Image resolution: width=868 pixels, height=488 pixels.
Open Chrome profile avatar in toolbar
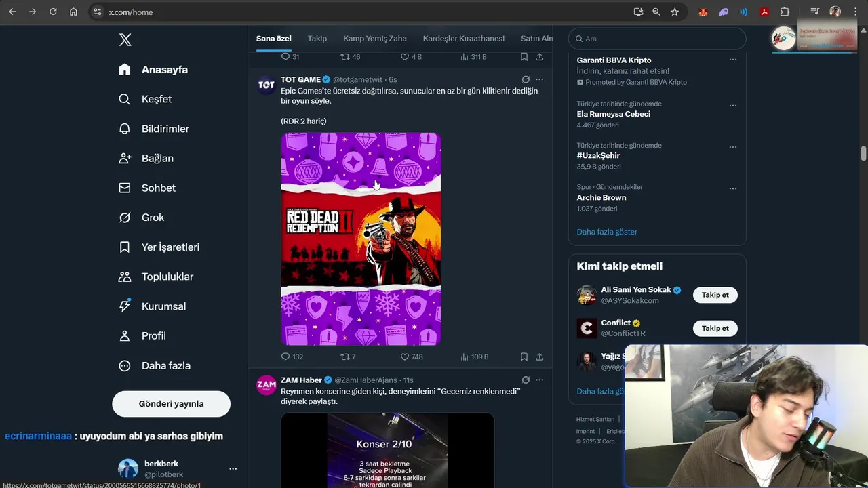tap(835, 12)
